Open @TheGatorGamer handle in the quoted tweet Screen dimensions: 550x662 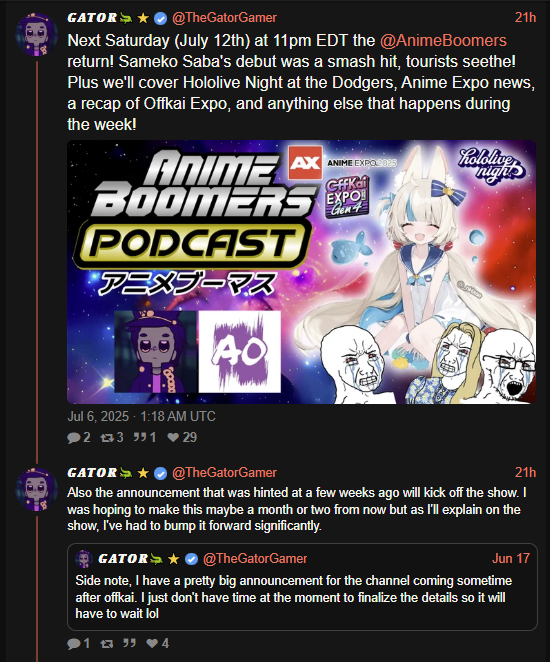tap(255, 559)
